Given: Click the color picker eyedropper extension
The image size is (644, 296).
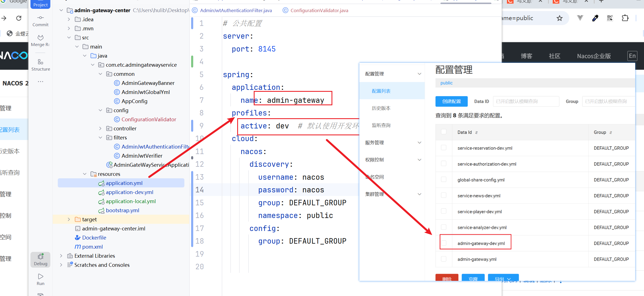Looking at the screenshot, I should pyautogui.click(x=595, y=18).
